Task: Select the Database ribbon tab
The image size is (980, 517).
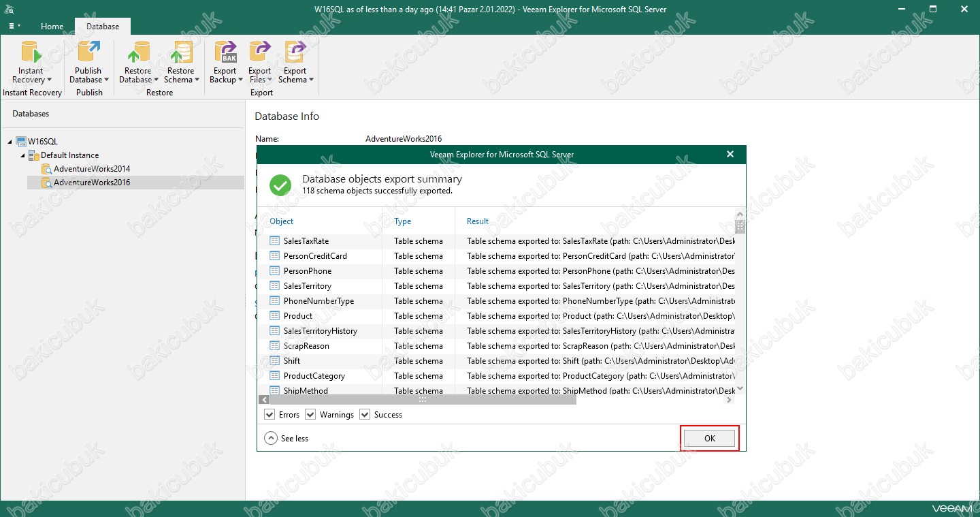Action: 103,27
